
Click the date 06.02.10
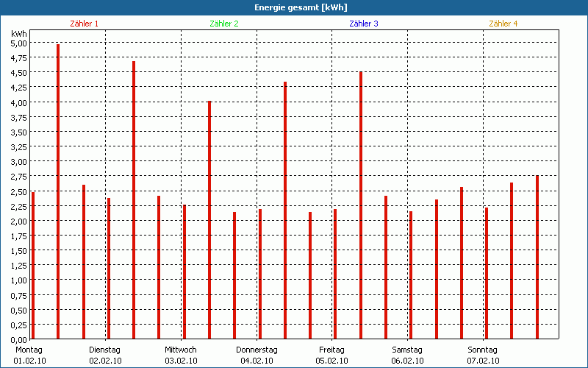click(408, 361)
